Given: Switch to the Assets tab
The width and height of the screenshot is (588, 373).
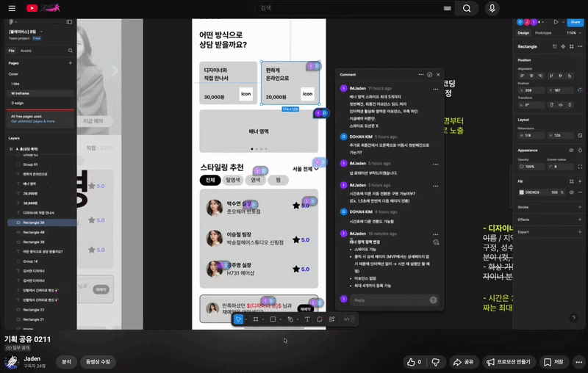Looking at the screenshot, I should tap(26, 51).
